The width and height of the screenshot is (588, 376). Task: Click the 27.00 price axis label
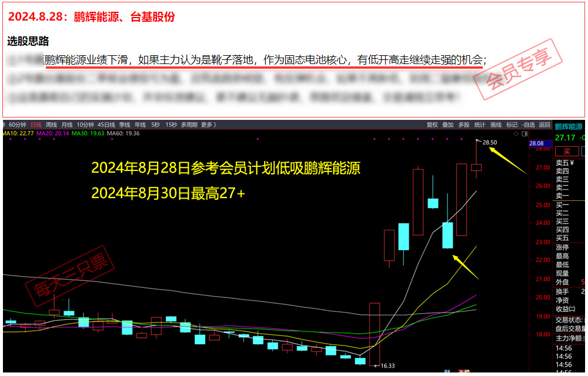click(x=543, y=167)
